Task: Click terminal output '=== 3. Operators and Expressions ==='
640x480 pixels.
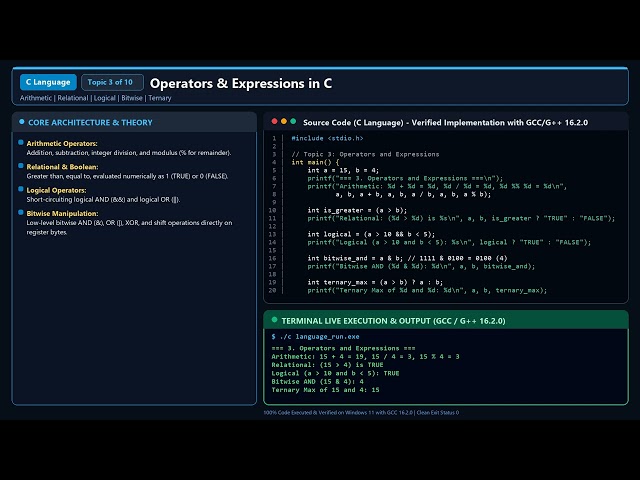Action: point(343,348)
